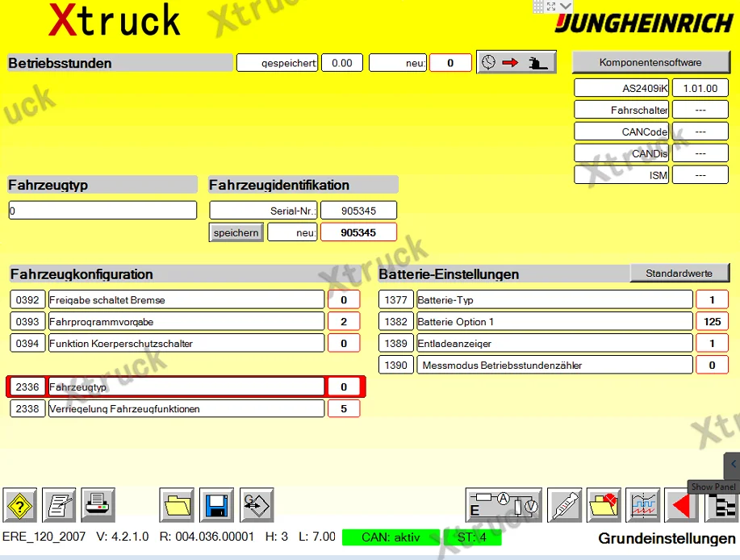
Task: Edit value for Batterie-Typ
Action: (x=712, y=299)
